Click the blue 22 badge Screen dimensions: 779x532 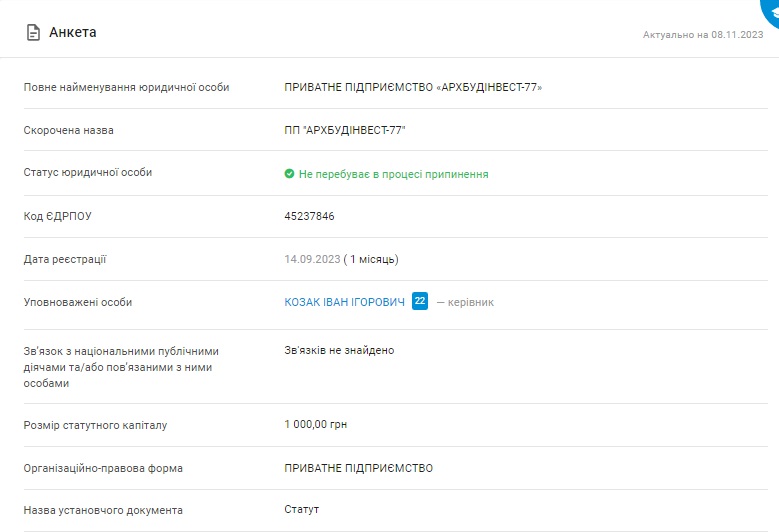[x=420, y=301]
